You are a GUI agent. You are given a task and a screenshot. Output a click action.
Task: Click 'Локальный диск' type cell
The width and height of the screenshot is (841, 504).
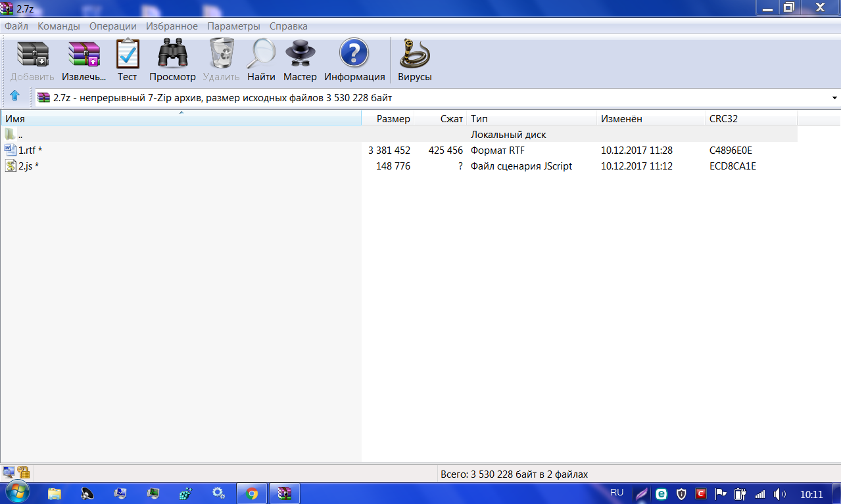point(508,134)
